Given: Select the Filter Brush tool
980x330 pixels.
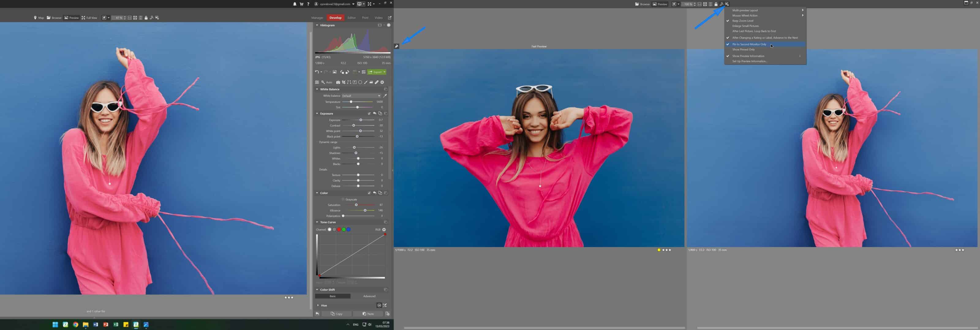Looking at the screenshot, I should click(x=366, y=82).
